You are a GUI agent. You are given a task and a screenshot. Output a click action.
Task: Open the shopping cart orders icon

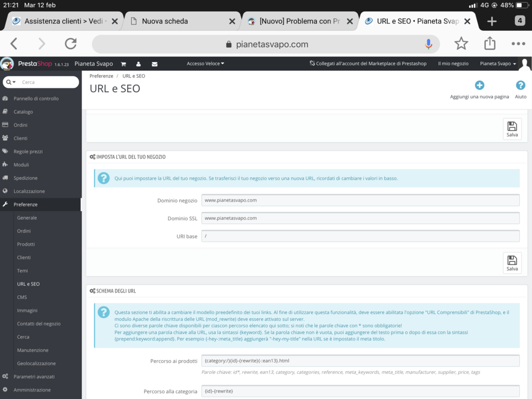pyautogui.click(x=123, y=64)
